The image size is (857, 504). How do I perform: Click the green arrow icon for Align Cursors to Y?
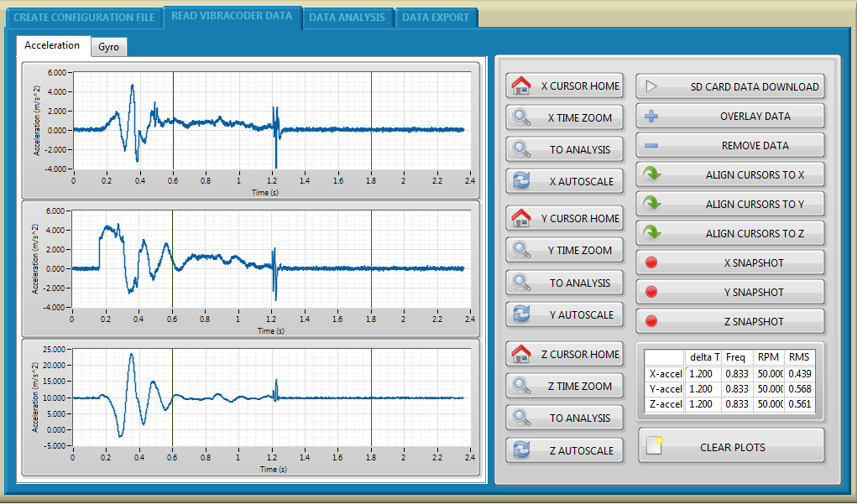[651, 204]
